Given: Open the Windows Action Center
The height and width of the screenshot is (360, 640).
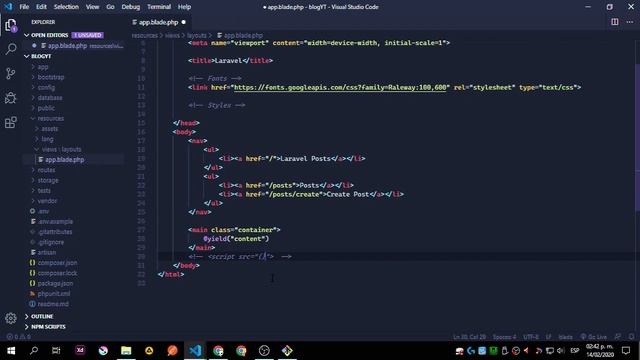Looking at the screenshot, I should click(626, 351).
